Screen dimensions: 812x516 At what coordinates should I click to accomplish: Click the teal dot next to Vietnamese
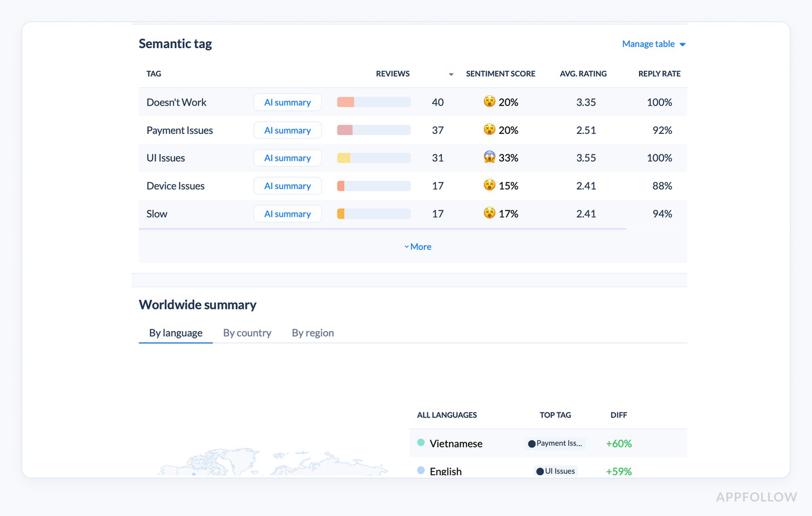[x=420, y=442]
